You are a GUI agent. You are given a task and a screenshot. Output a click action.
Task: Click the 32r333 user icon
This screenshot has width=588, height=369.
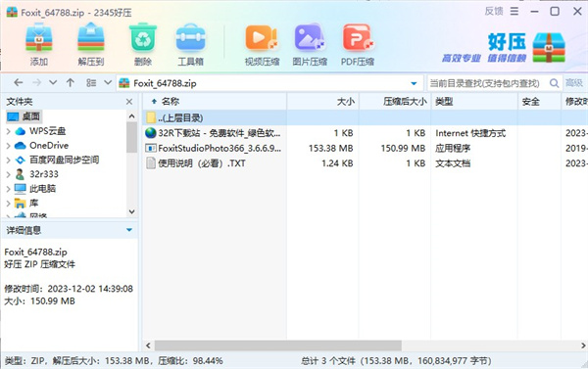click(x=20, y=174)
